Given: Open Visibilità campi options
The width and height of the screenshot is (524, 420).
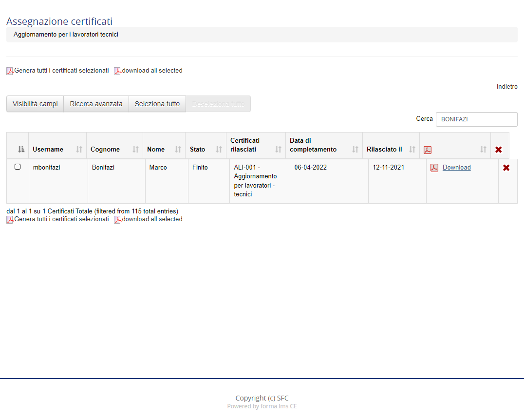Looking at the screenshot, I should [35, 104].
